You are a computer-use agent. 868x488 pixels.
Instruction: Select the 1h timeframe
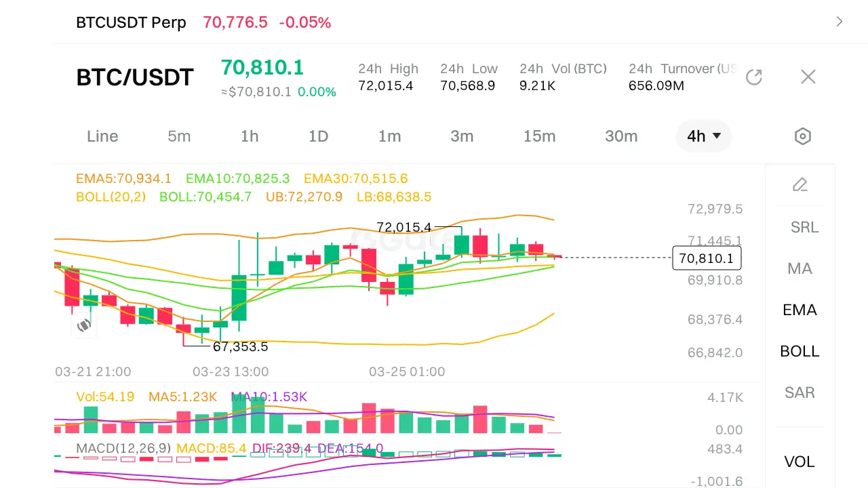250,136
